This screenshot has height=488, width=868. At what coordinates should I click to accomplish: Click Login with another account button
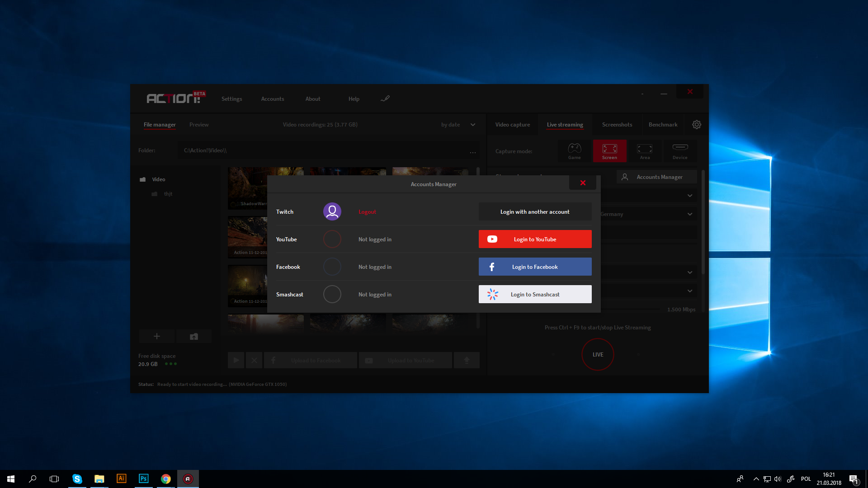[x=535, y=211]
